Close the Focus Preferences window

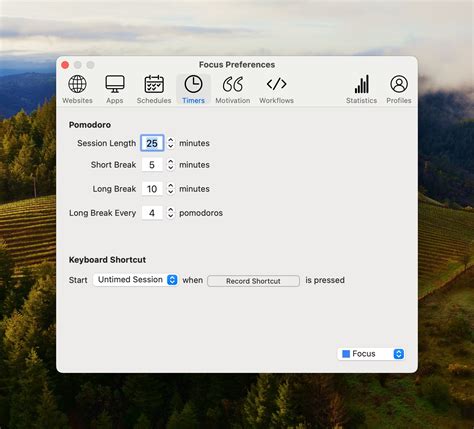coord(65,65)
